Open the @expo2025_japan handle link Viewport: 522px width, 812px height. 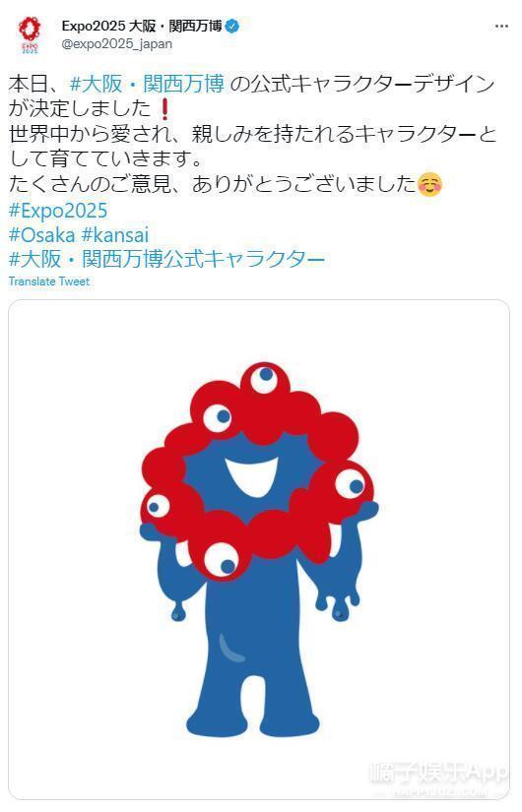[116, 44]
